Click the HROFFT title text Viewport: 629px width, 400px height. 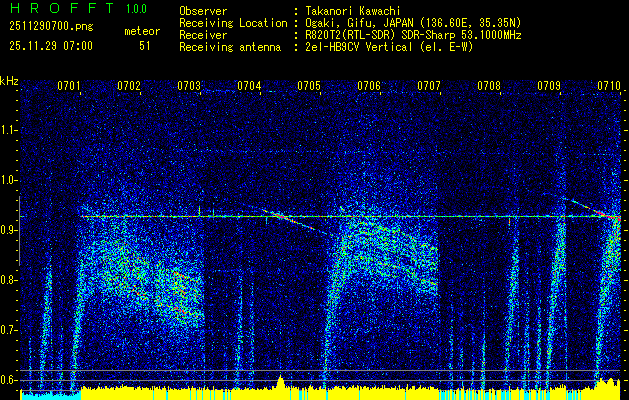click(x=62, y=8)
